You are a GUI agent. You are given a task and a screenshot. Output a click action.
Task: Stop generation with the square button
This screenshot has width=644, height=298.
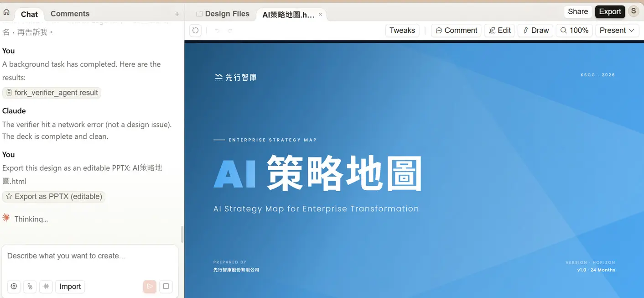(166, 287)
